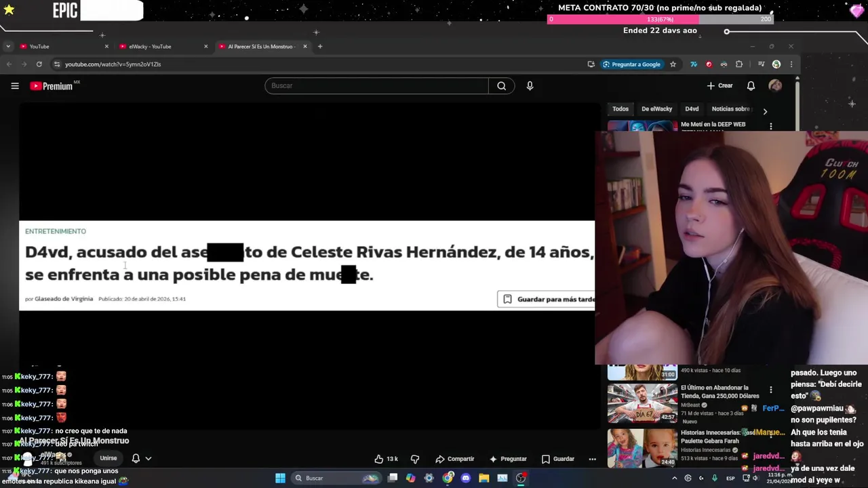Click the Unirse membership button
The image size is (868, 488).
point(108,458)
